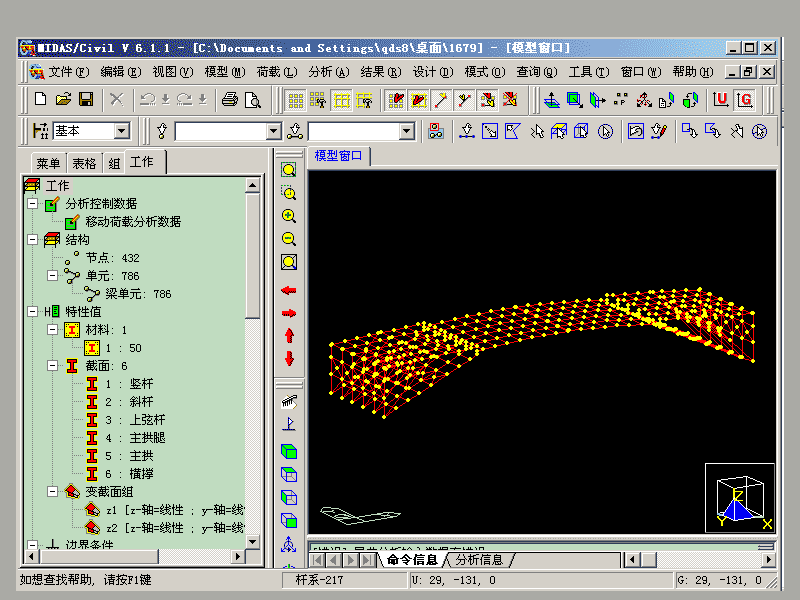Collapse the 结构 tree node

click(x=33, y=239)
